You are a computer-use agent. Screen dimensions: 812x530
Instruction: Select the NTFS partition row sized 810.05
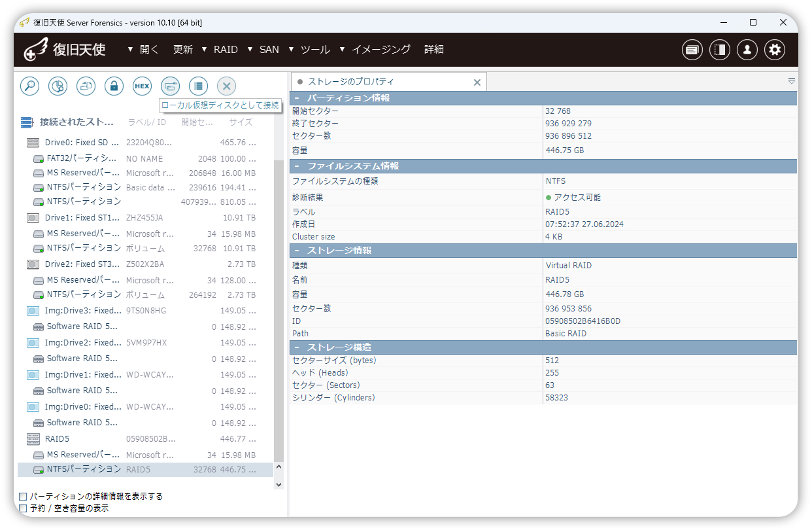145,202
